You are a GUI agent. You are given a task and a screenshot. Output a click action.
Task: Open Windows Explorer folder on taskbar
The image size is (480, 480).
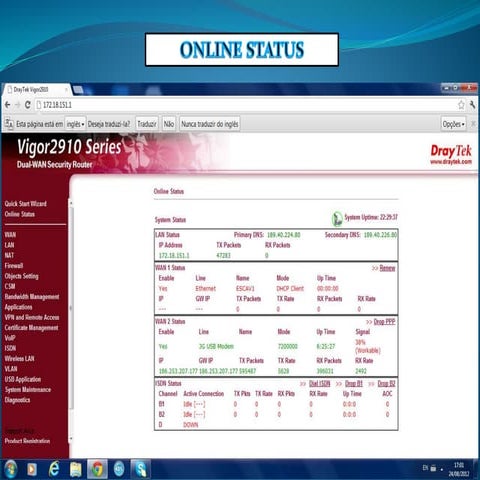[x=76, y=469]
